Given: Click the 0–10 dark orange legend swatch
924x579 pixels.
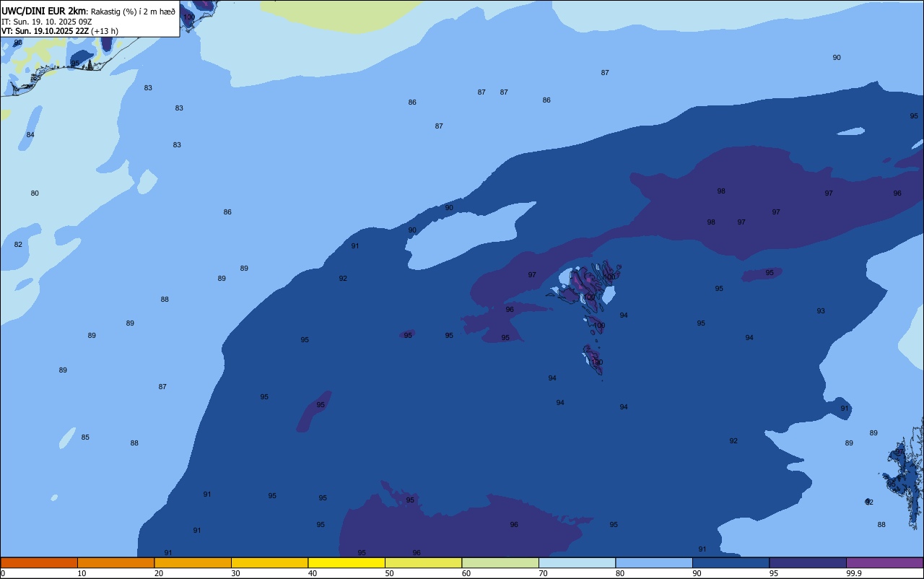Looking at the screenshot, I should (39, 562).
